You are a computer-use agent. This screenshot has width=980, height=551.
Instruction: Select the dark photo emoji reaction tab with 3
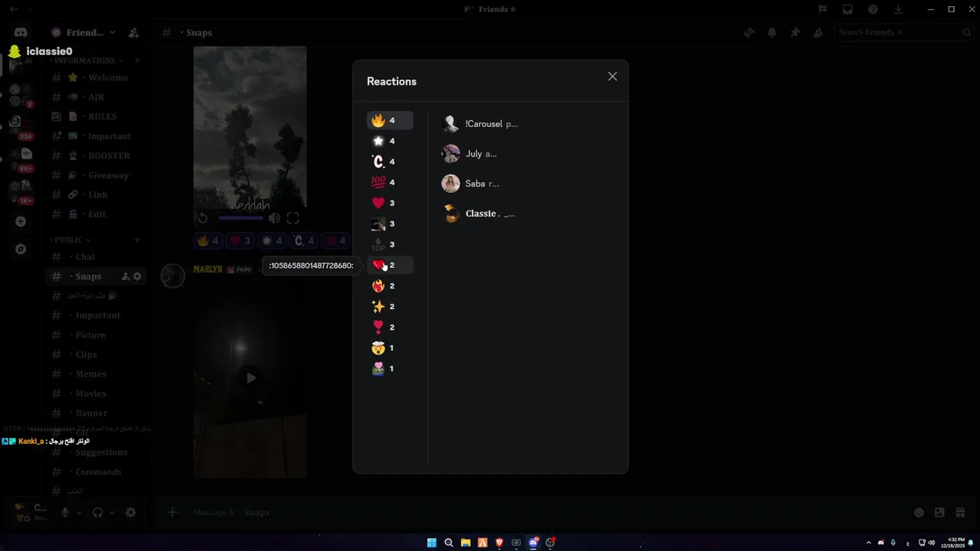(x=390, y=224)
